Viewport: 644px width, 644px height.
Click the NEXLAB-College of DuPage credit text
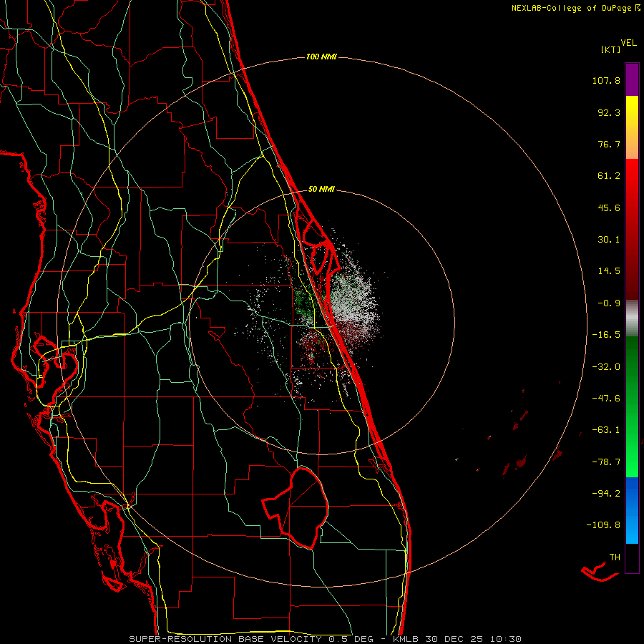[x=571, y=8]
